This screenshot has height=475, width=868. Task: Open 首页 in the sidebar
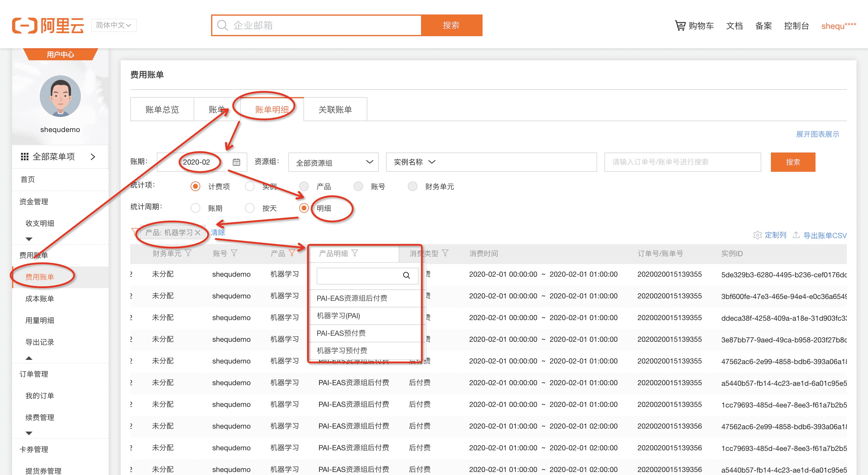click(x=28, y=179)
